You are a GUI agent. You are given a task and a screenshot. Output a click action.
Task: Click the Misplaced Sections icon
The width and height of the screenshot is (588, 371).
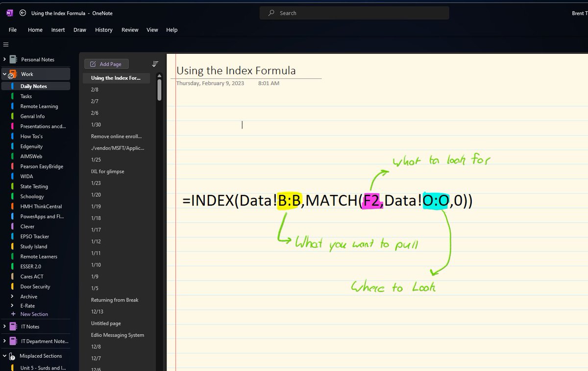point(13,356)
